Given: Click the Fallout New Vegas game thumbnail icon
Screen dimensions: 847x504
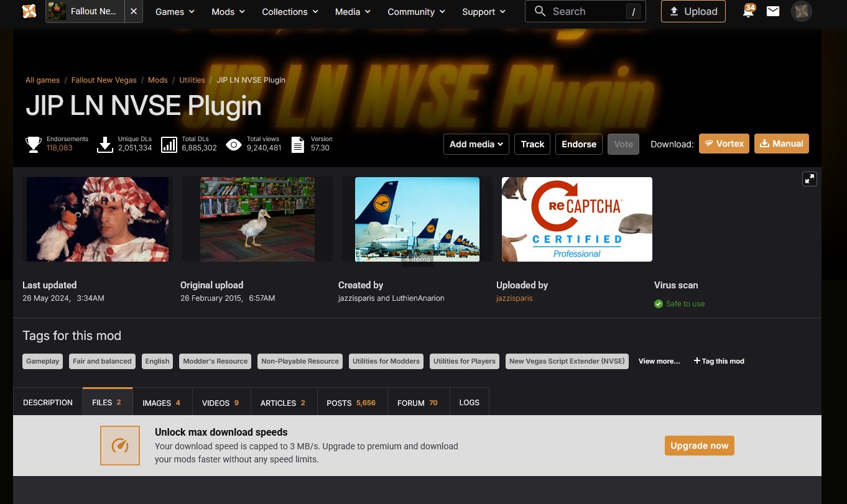Looking at the screenshot, I should (57, 11).
